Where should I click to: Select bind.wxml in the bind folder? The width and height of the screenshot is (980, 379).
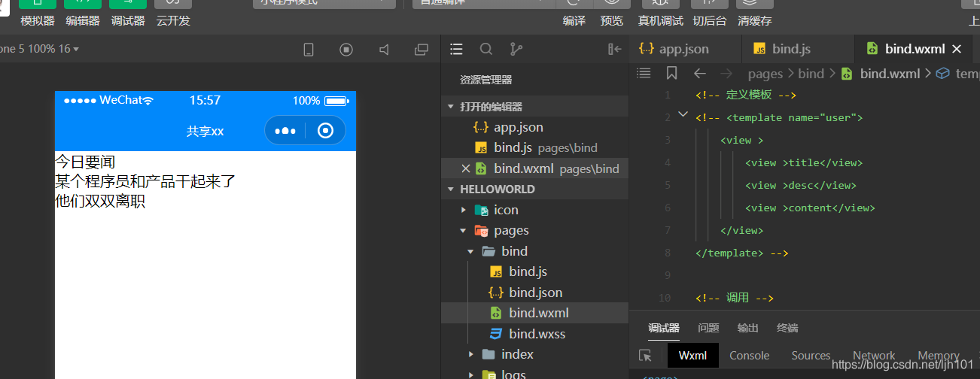click(534, 313)
